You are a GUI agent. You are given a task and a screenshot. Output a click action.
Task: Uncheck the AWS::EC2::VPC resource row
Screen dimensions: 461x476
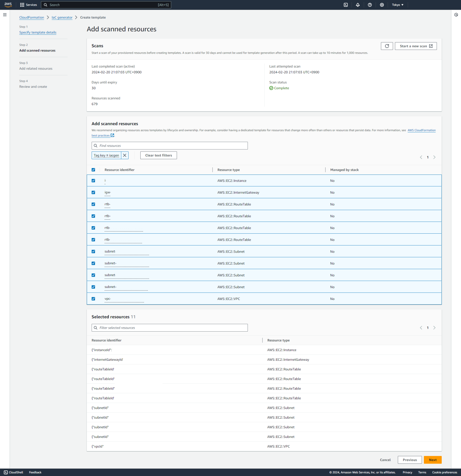pyautogui.click(x=93, y=298)
